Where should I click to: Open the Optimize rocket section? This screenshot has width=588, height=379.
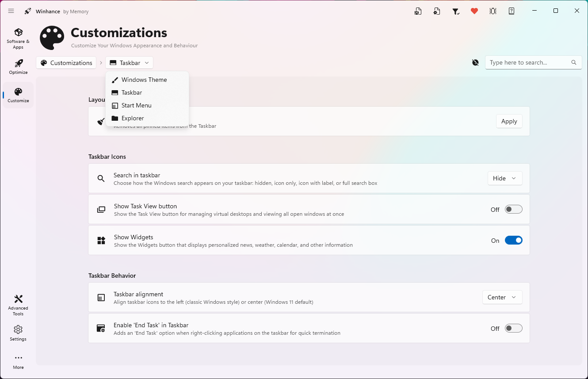[18, 67]
